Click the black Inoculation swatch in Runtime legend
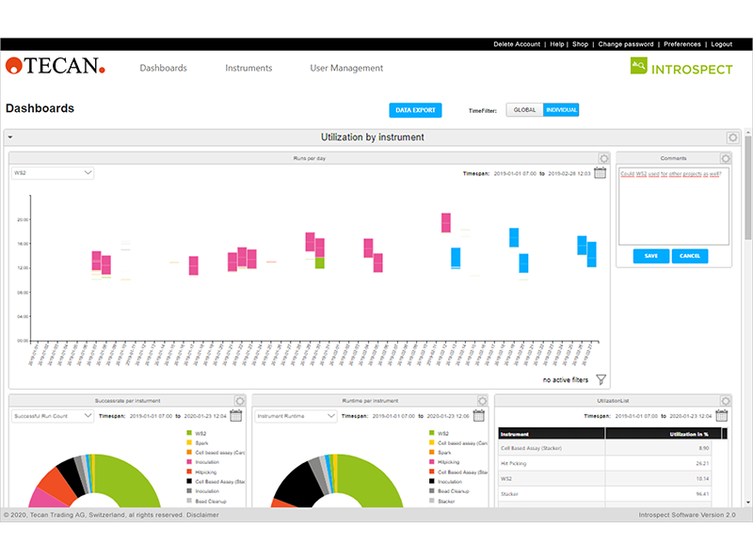Screen dimensions: 753x560 pyautogui.click(x=432, y=481)
